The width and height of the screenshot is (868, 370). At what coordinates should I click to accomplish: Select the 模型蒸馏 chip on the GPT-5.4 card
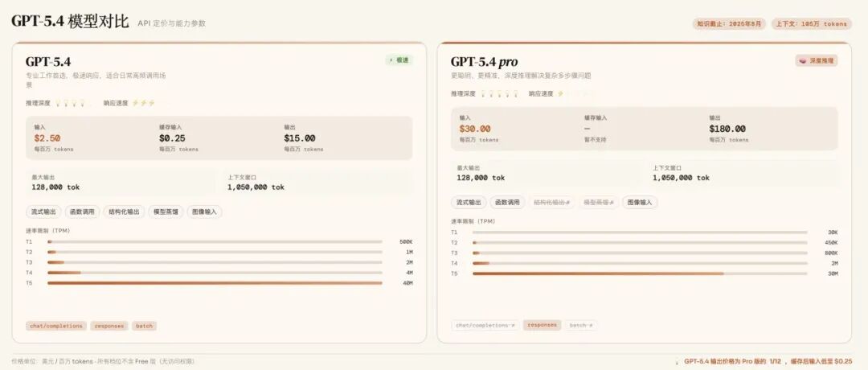166,212
